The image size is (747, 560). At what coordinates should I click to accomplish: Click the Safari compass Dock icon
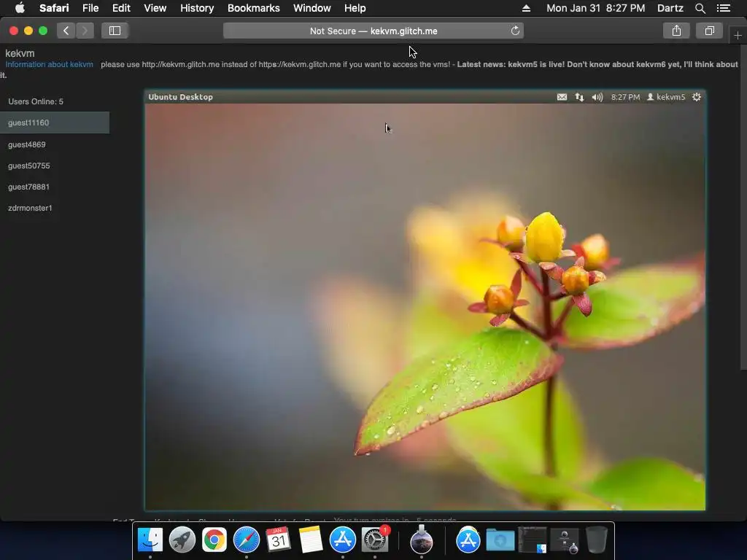[x=247, y=540]
